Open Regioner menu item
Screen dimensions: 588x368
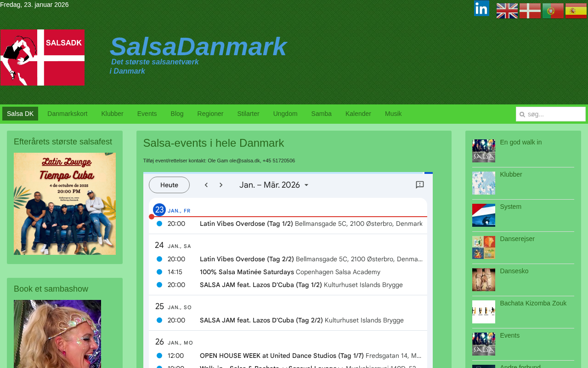[x=210, y=114]
